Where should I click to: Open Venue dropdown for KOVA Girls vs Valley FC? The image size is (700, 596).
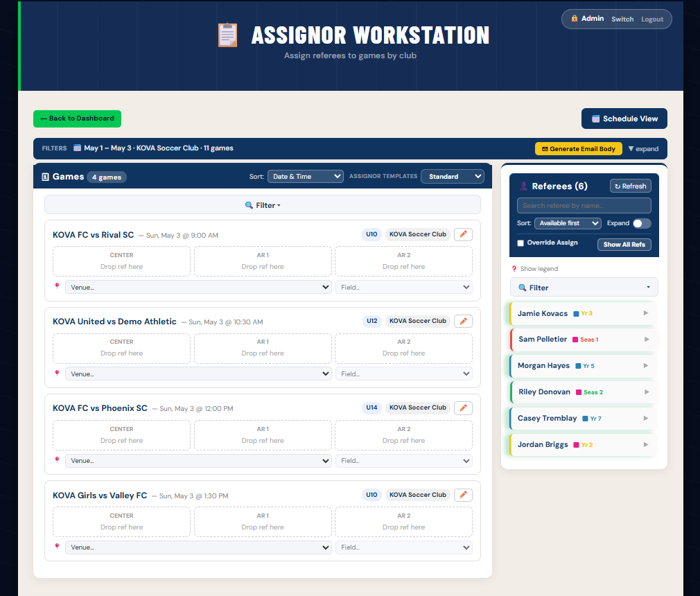(x=198, y=547)
